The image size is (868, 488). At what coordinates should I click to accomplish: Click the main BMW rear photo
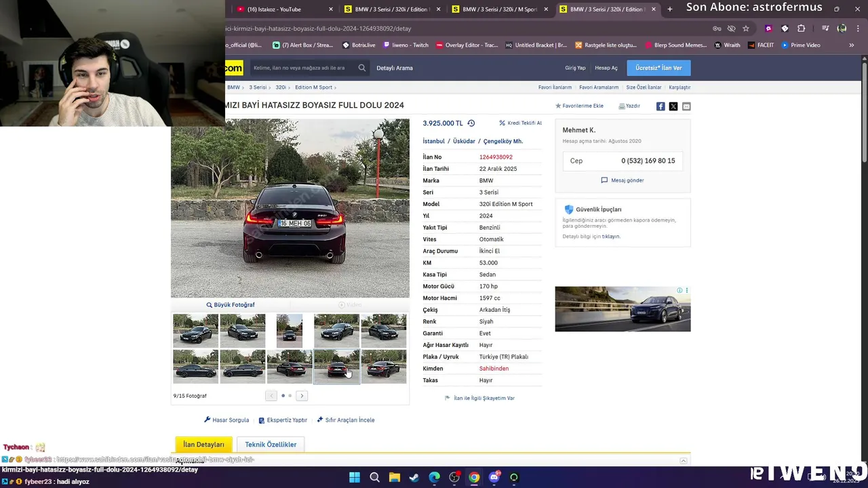click(x=290, y=208)
